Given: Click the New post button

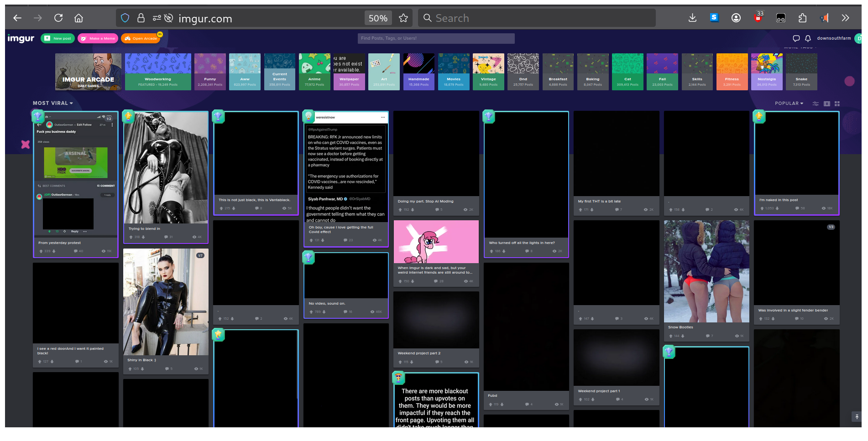Looking at the screenshot, I should pos(58,38).
